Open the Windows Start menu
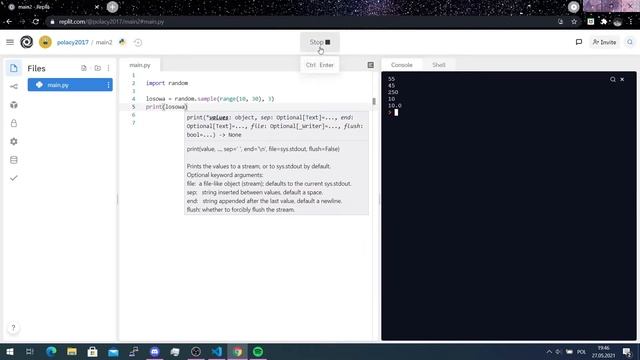The width and height of the screenshot is (640, 360). pos(10,351)
